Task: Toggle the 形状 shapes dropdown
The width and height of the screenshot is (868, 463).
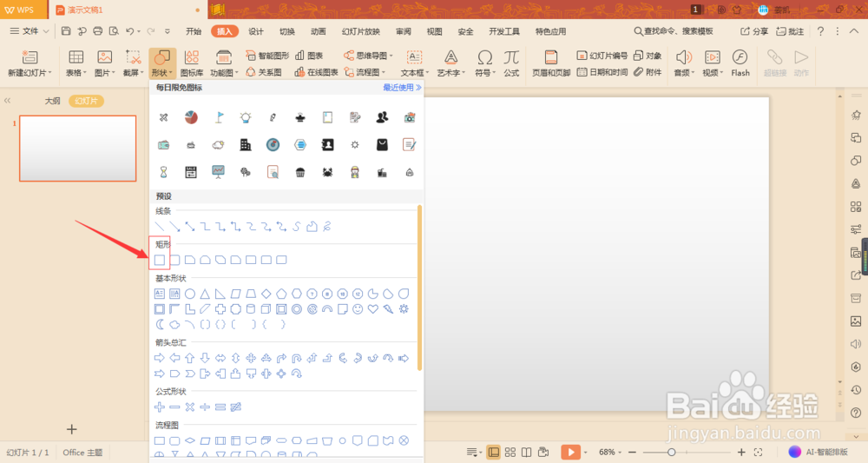Action: pyautogui.click(x=162, y=63)
